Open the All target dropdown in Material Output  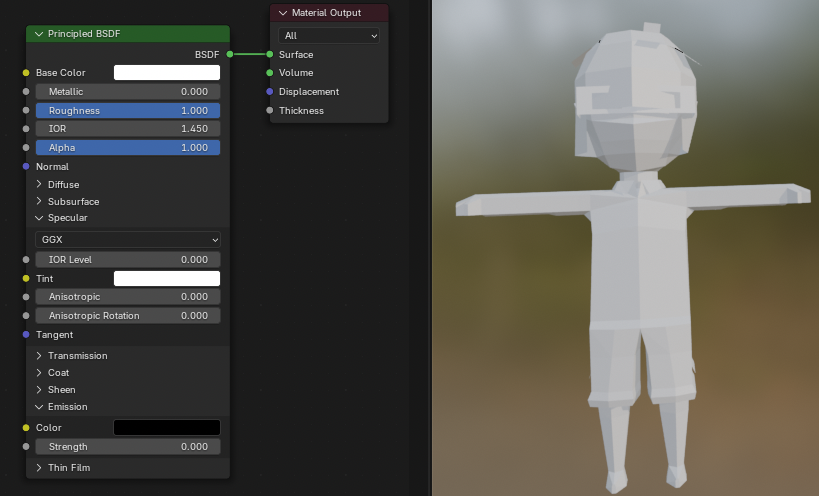point(329,36)
